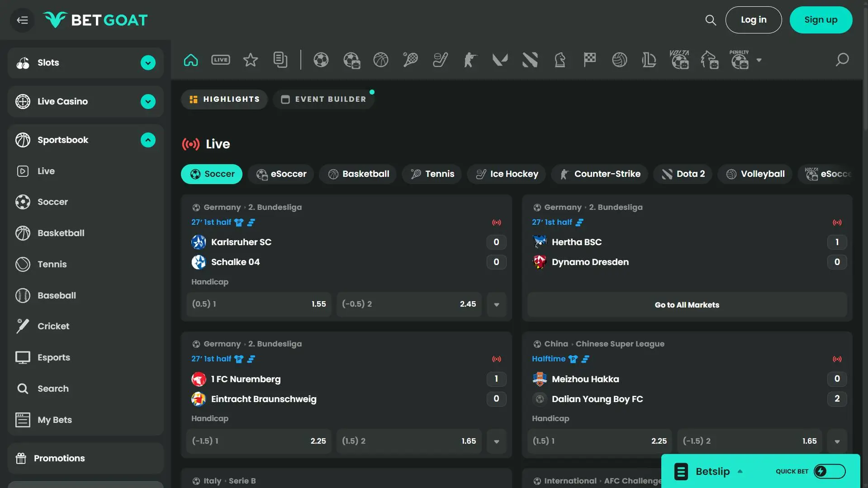The height and width of the screenshot is (488, 868).
Task: Open live stream for Karlsruher SC match
Action: click(x=497, y=223)
